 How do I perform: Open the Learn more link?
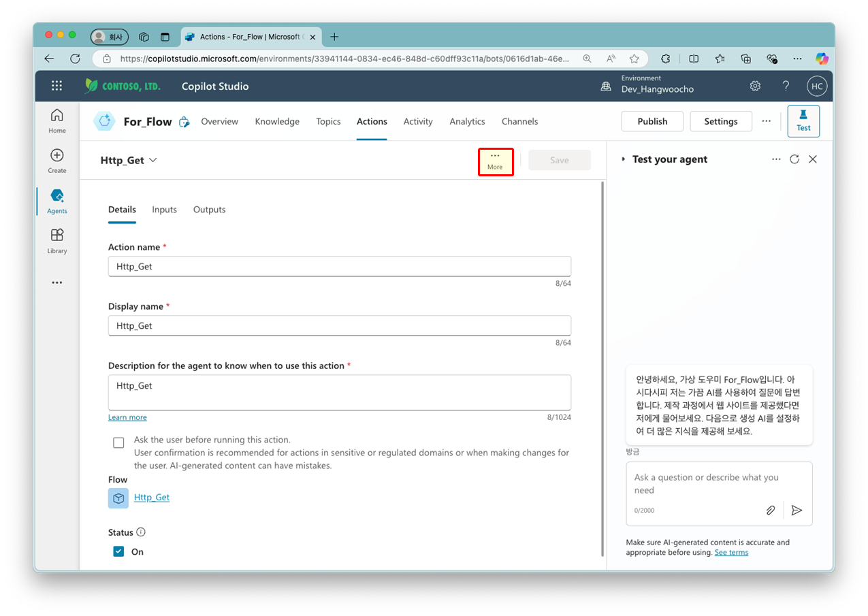point(127,417)
